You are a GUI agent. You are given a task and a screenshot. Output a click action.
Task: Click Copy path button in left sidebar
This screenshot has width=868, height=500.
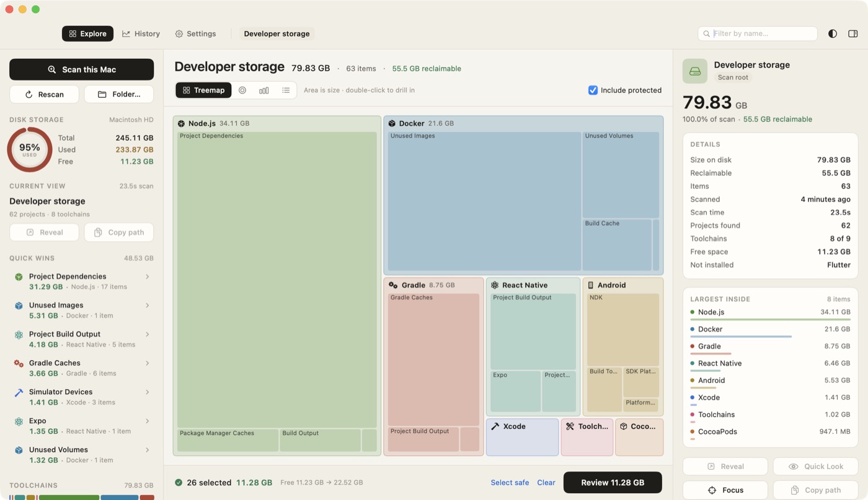point(119,232)
